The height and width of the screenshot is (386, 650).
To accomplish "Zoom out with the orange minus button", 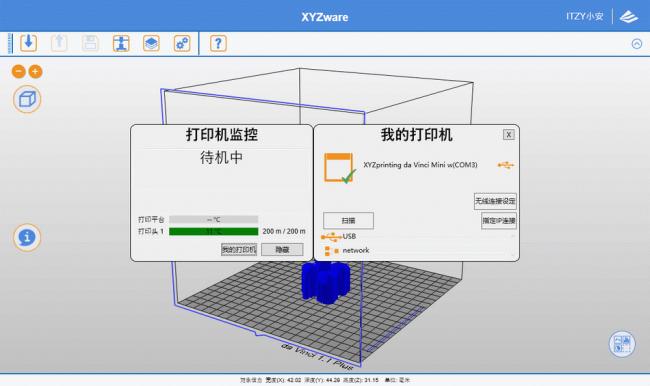I will click(19, 72).
